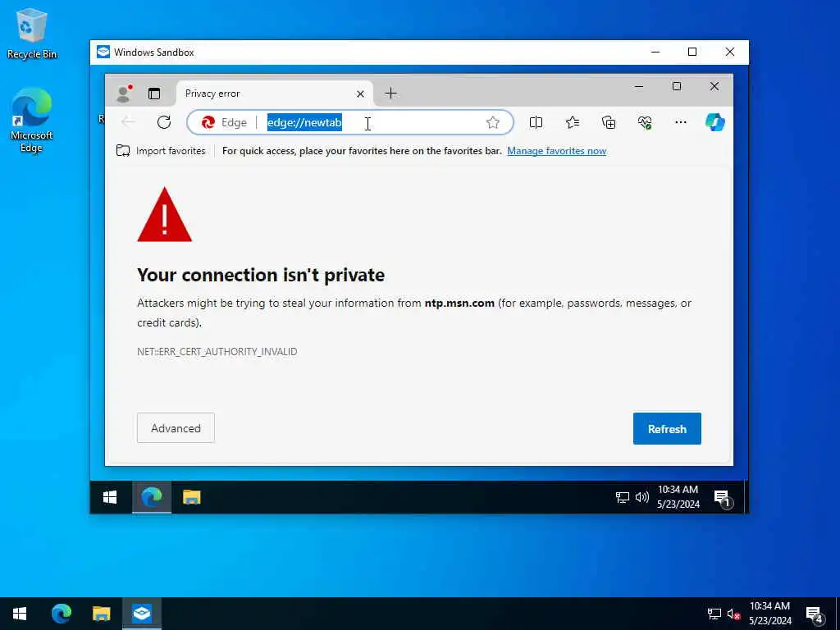Viewport: 840px width, 630px height.
Task: Open the Collections icon
Action: (609, 123)
